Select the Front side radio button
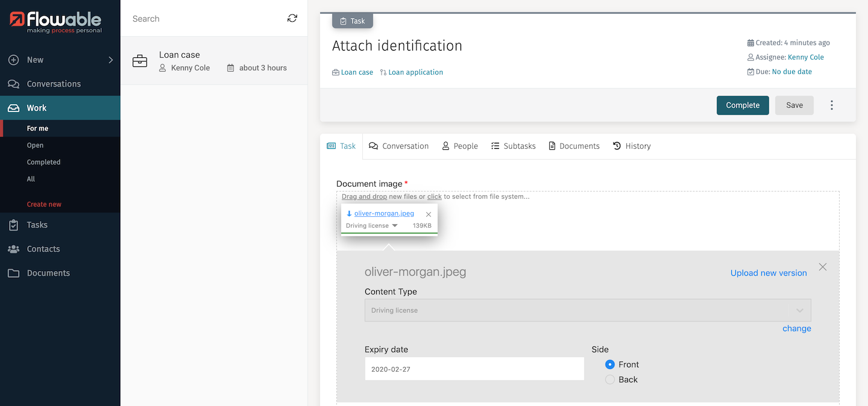The width and height of the screenshot is (868, 406). (x=610, y=364)
